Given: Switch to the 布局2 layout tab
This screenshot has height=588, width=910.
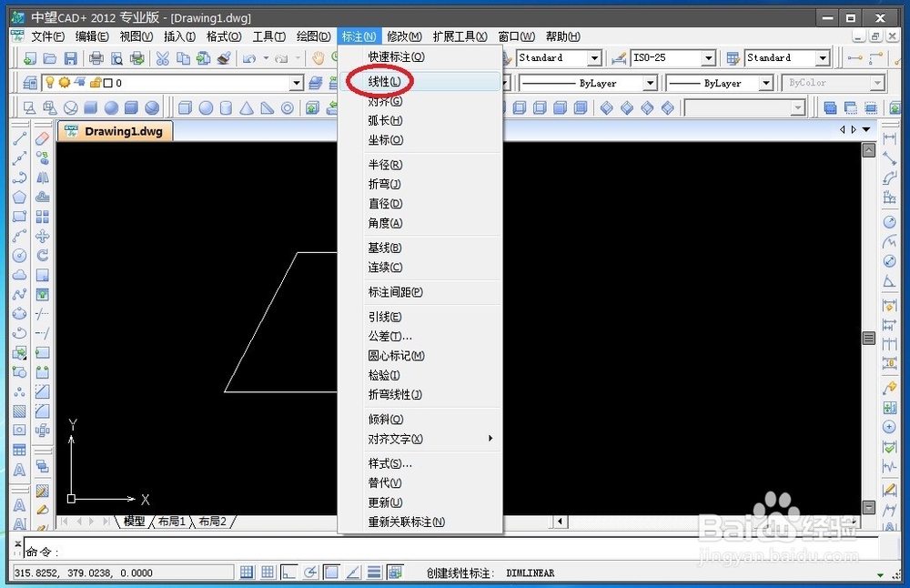Looking at the screenshot, I should click(212, 522).
